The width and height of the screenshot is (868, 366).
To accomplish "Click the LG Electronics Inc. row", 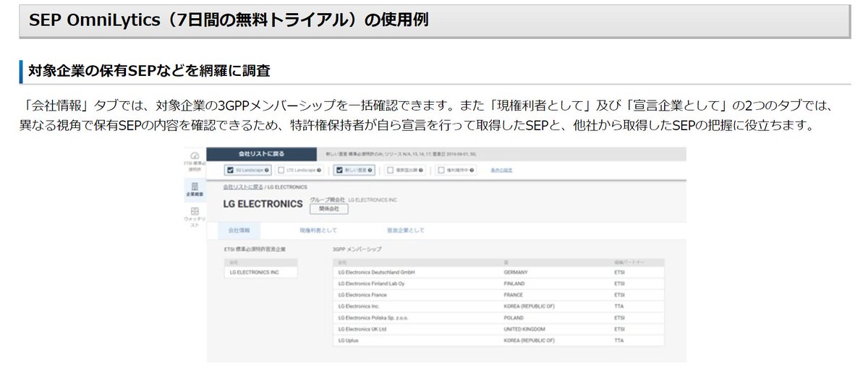I will pos(498,306).
